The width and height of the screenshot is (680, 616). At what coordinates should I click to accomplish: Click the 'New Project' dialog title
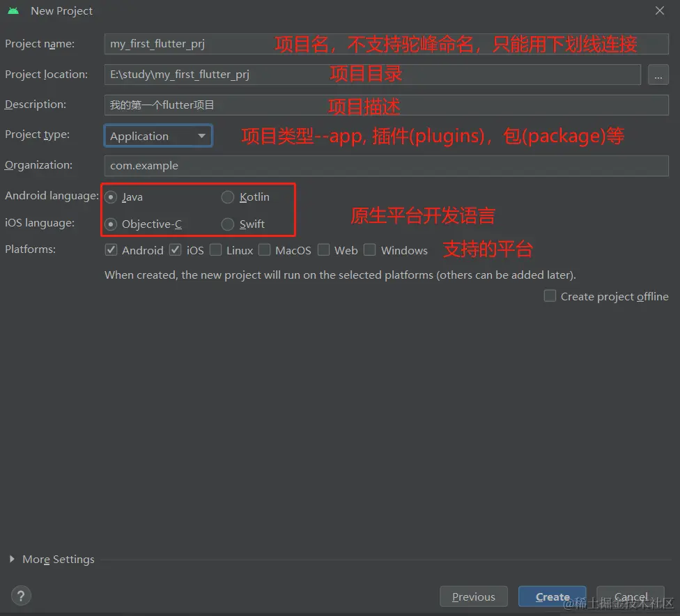tap(61, 11)
